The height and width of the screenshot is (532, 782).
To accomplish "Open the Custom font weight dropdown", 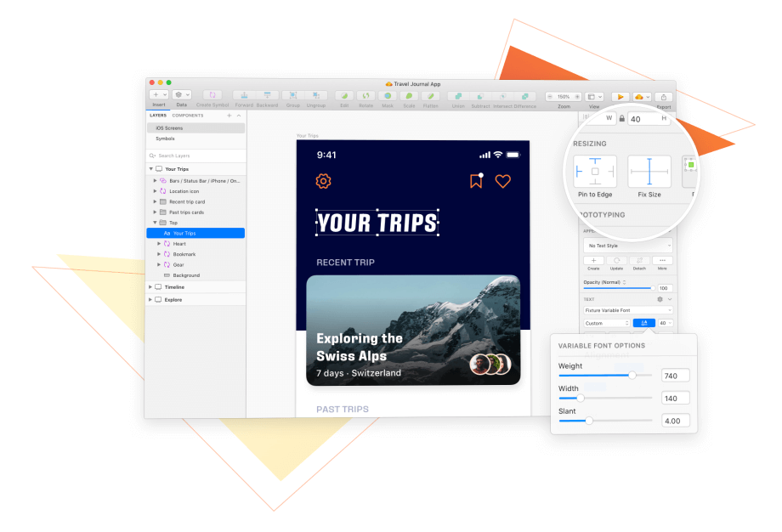I will [607, 323].
